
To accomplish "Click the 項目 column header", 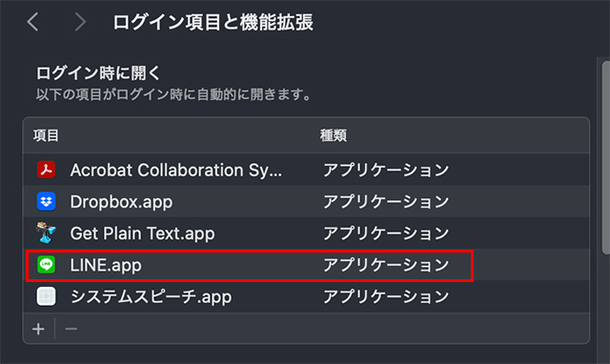I will [46, 135].
